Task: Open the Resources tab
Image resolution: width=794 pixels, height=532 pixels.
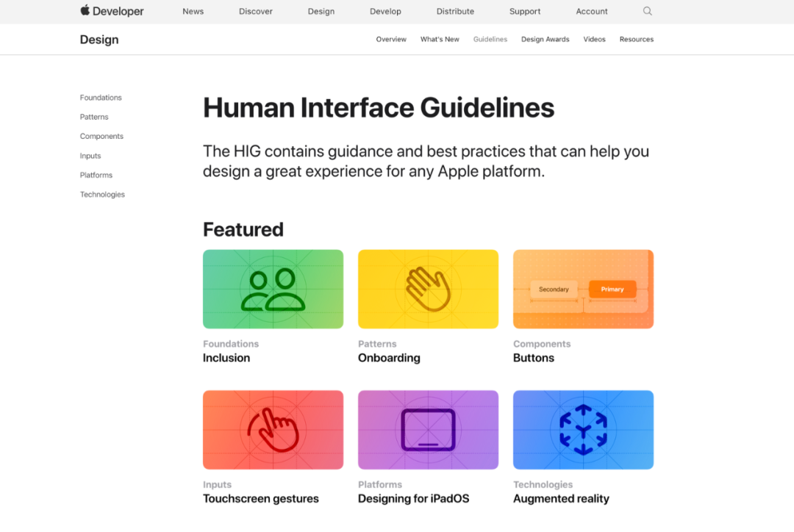Action: 637,39
